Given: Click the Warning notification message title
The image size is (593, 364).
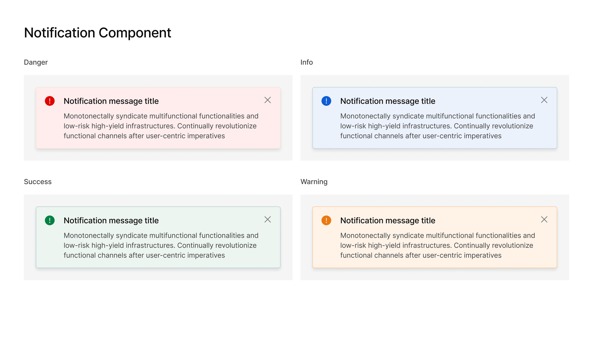Looking at the screenshot, I should click(388, 221).
